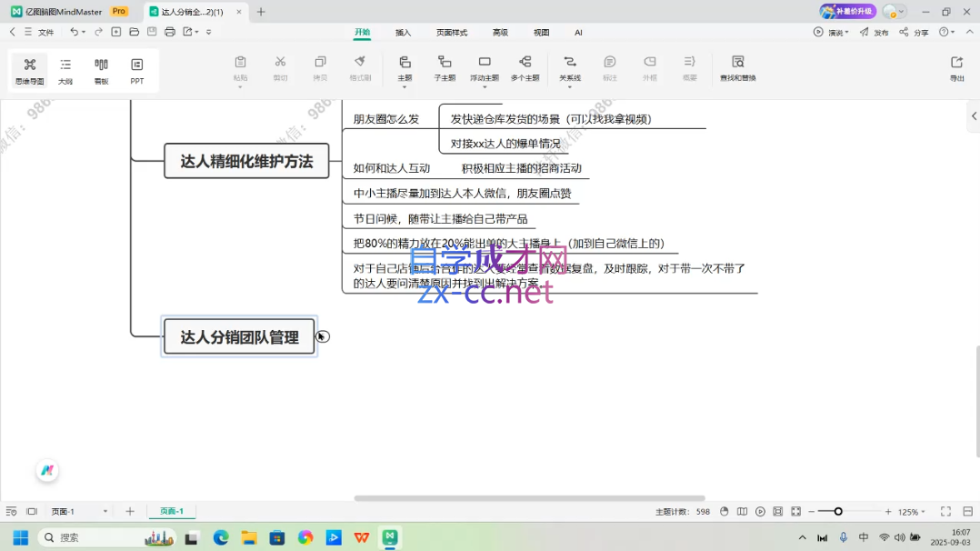
Task: Insert a subtopic (子主题)
Action: click(445, 67)
